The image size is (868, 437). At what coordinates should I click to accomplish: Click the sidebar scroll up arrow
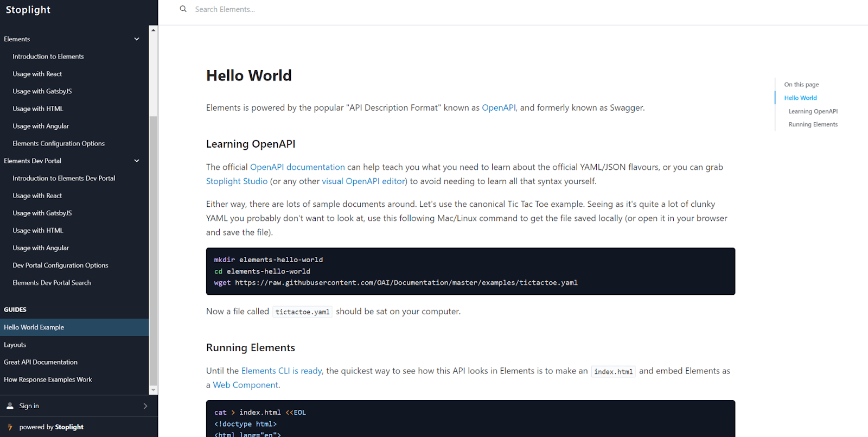coord(154,30)
